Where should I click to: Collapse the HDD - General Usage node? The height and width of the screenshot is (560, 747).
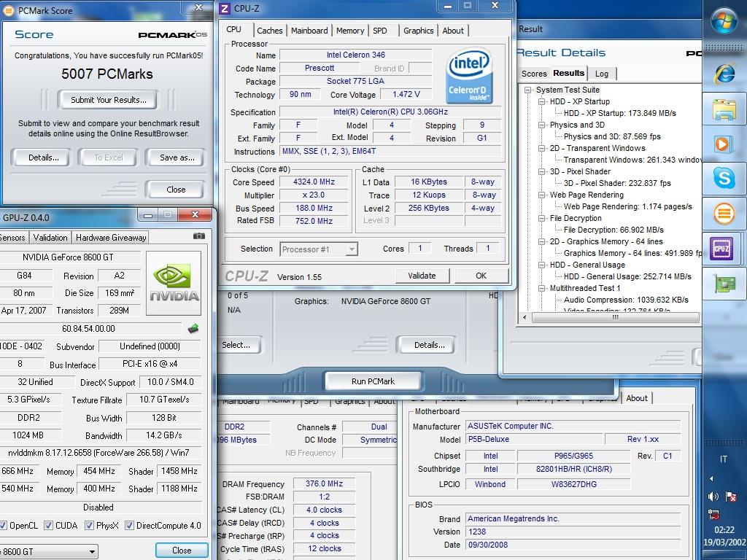(542, 265)
